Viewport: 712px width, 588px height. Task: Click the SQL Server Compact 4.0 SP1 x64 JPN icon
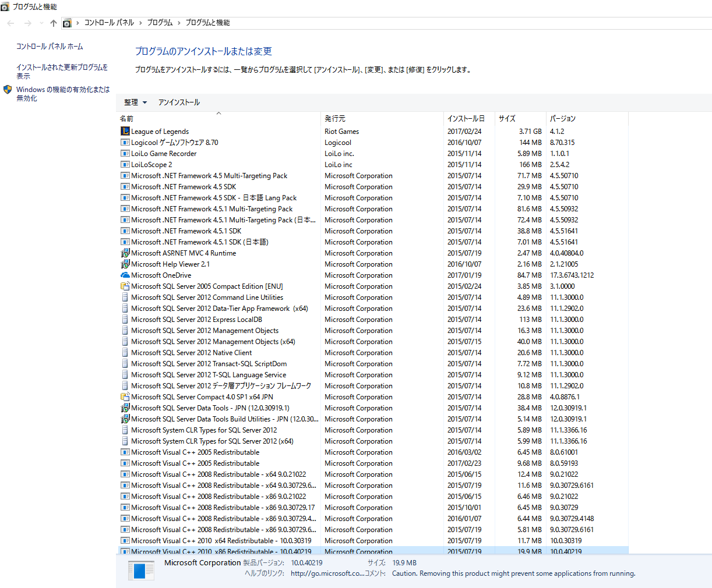125,396
